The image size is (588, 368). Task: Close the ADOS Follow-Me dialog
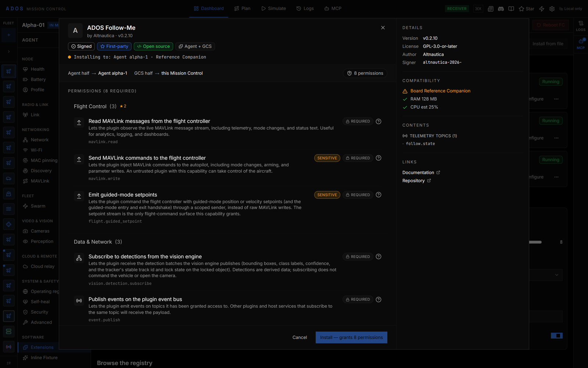pos(383,28)
